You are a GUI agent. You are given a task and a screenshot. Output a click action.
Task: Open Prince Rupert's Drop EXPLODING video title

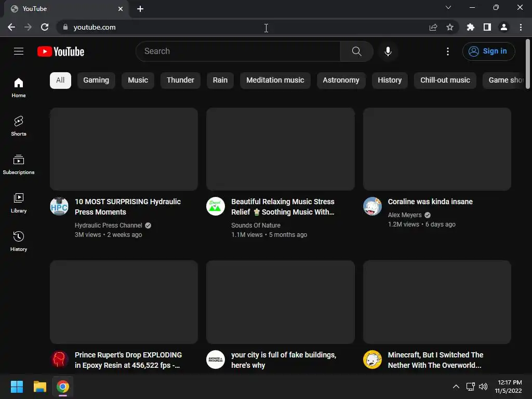[128, 360]
